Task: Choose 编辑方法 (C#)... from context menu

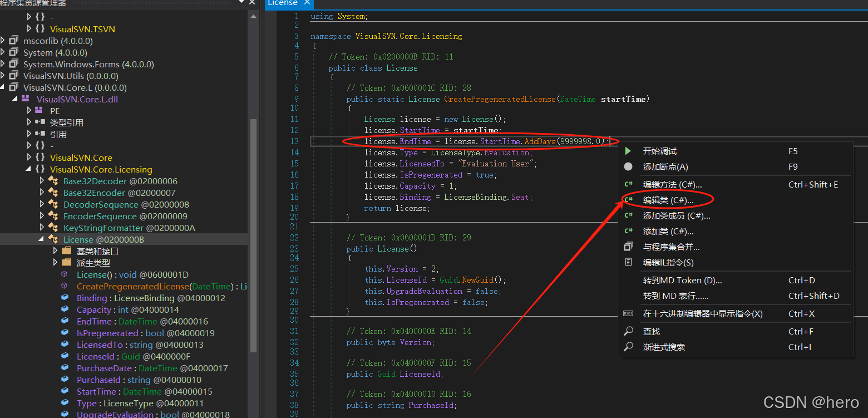Action: (736, 184)
